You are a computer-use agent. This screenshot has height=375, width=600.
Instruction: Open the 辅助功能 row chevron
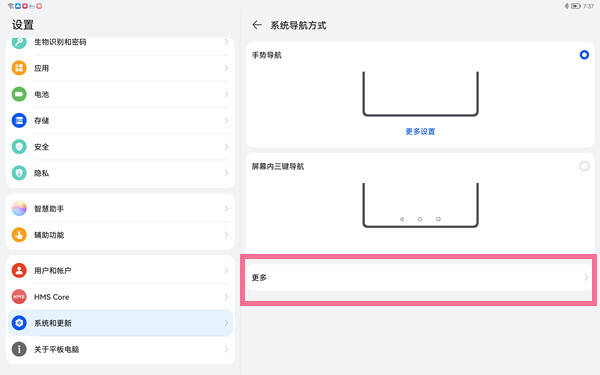(x=227, y=235)
